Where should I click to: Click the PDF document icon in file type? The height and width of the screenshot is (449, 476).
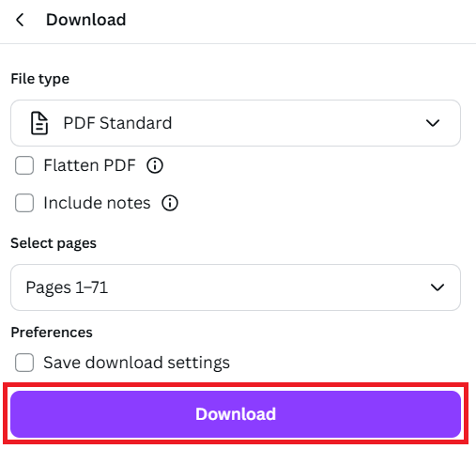39,123
